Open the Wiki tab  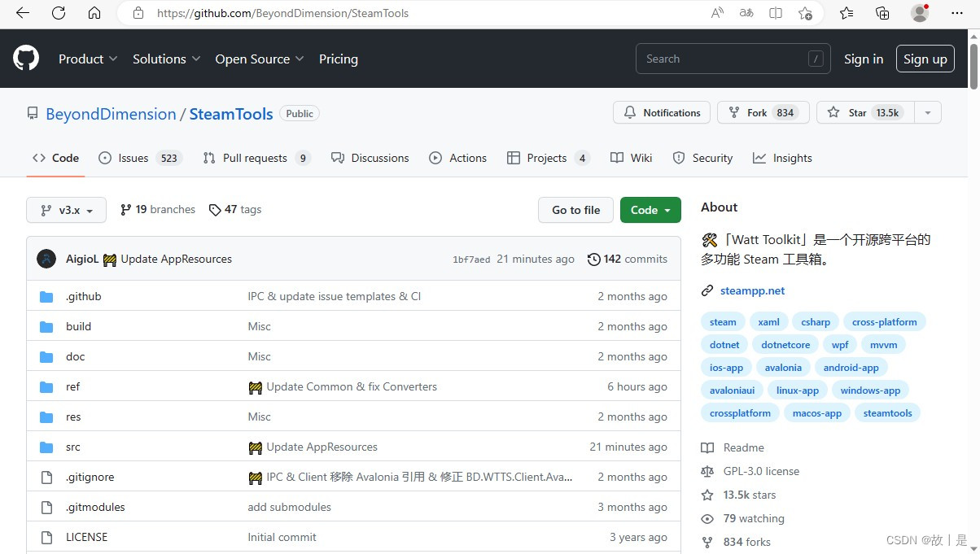[632, 158]
